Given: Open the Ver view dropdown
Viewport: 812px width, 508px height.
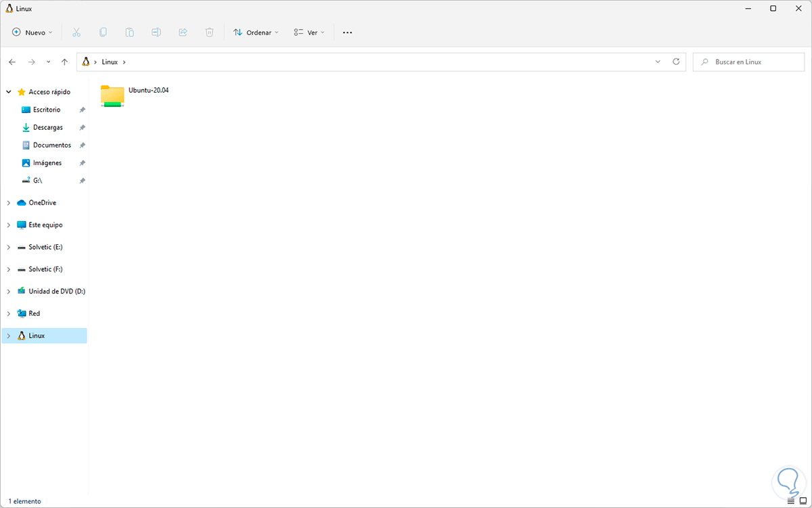Looking at the screenshot, I should click(x=309, y=32).
